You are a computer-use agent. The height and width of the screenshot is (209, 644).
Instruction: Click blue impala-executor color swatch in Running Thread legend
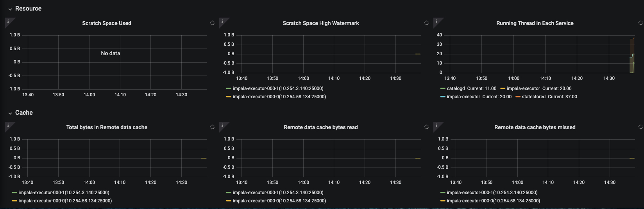pos(443,97)
